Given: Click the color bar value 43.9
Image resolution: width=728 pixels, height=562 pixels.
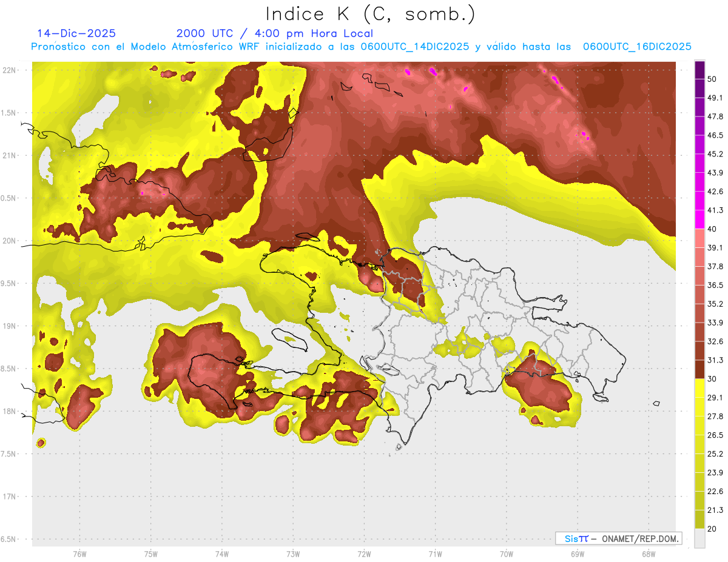Looking at the screenshot, I should [715, 173].
